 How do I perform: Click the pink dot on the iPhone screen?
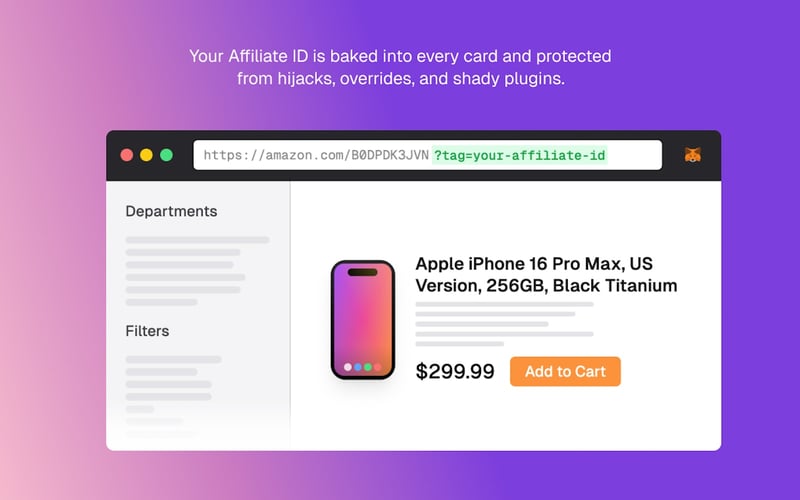pyautogui.click(x=378, y=367)
